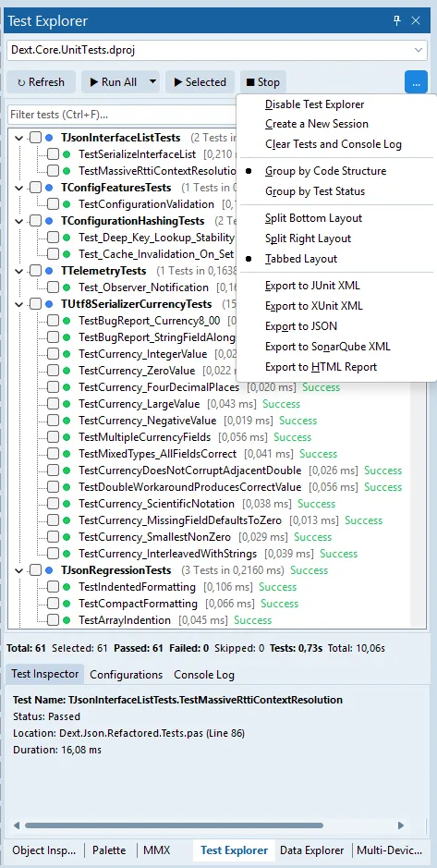
Task: Open the Run All dropdown arrow
Action: 152,82
